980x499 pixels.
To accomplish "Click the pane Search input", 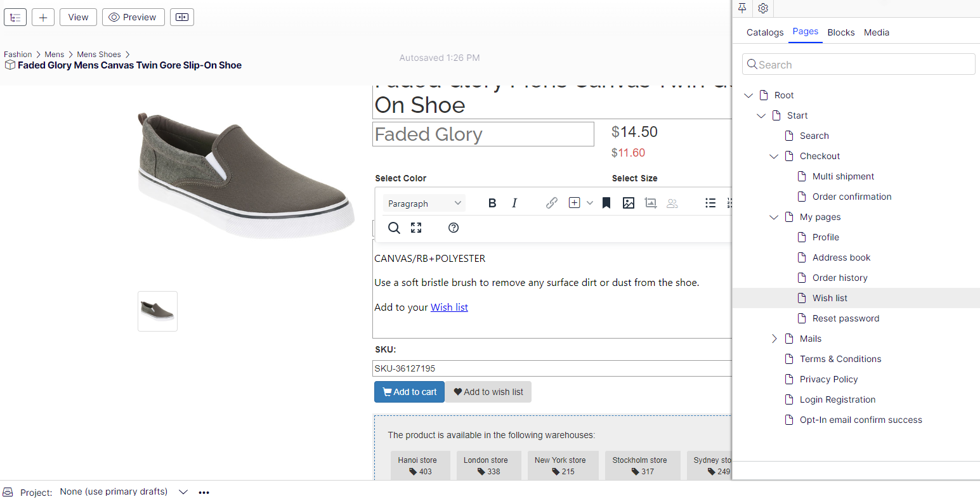I will pyautogui.click(x=859, y=64).
